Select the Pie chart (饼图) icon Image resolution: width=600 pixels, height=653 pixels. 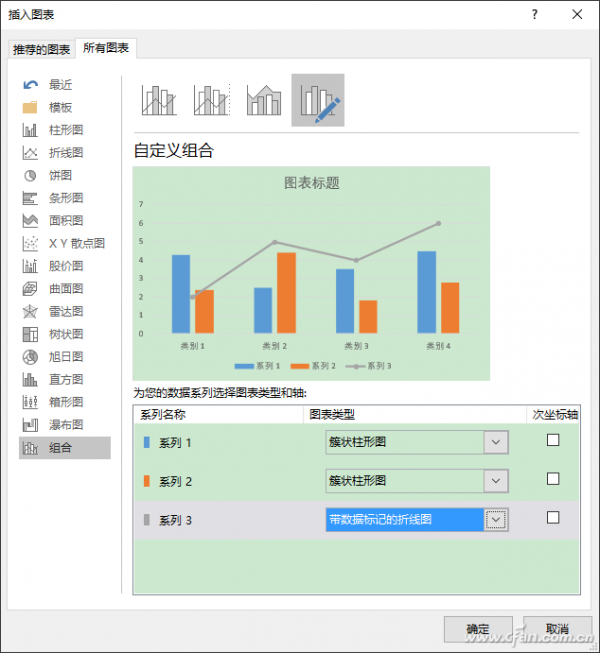pos(30,175)
